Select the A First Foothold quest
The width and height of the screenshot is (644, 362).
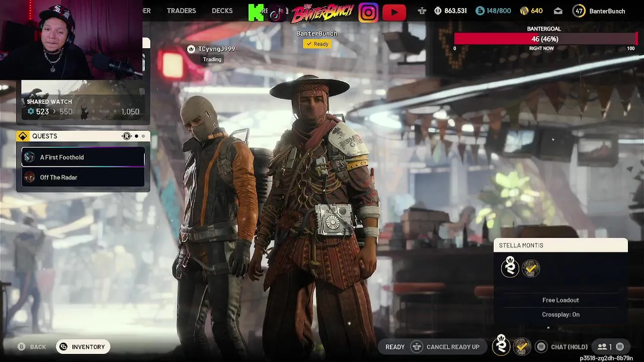coord(83,157)
